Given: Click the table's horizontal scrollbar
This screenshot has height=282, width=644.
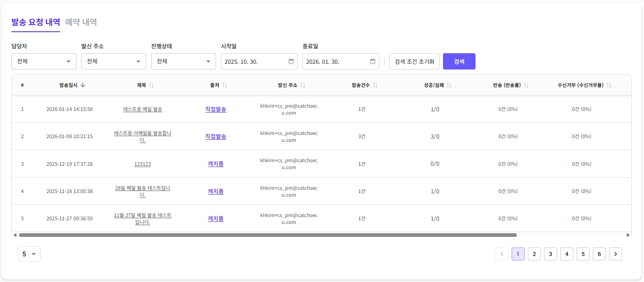Looking at the screenshot, I should [268, 235].
